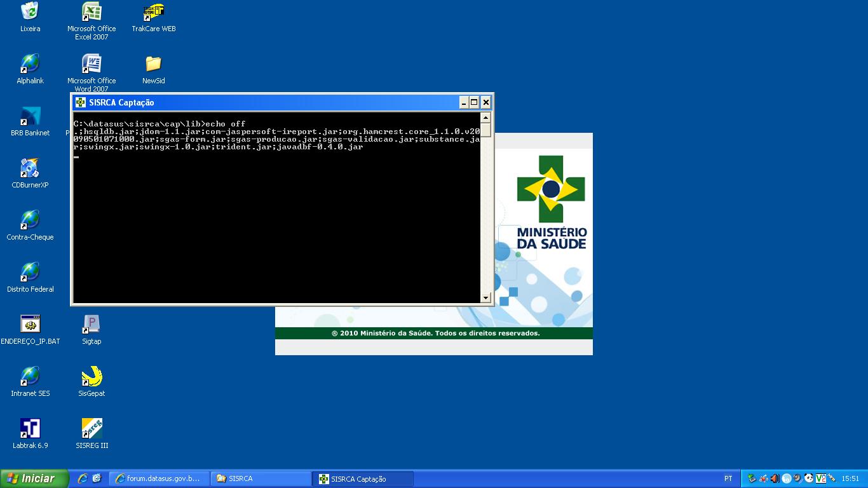Maximize the SISRCA Captação console window
This screenshot has width=868, height=488.
tap(474, 102)
